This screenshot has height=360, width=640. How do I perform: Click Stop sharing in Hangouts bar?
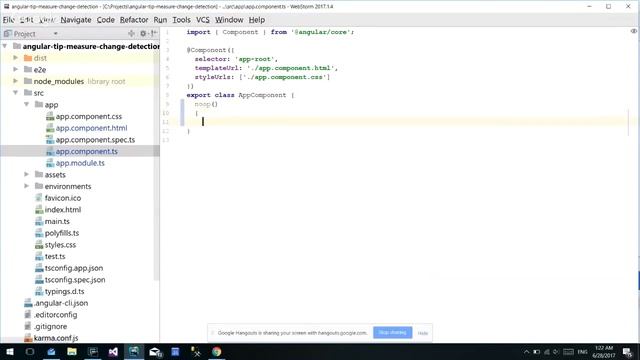[392, 333]
